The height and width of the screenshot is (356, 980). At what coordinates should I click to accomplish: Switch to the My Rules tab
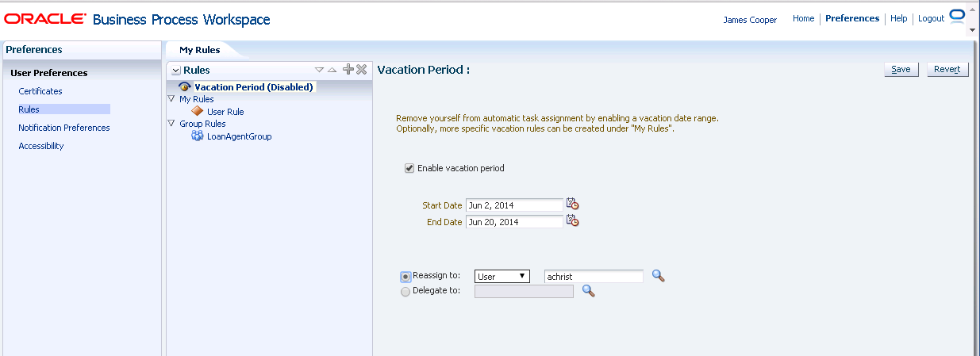(199, 50)
